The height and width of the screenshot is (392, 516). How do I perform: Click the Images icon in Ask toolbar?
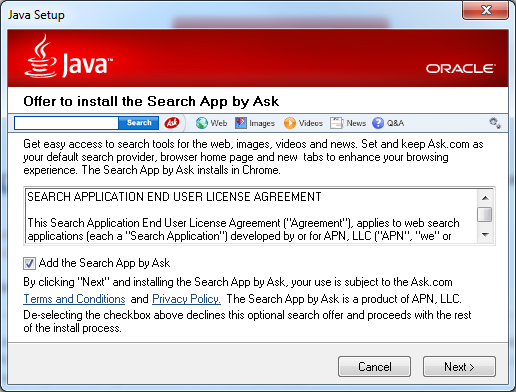[241, 123]
